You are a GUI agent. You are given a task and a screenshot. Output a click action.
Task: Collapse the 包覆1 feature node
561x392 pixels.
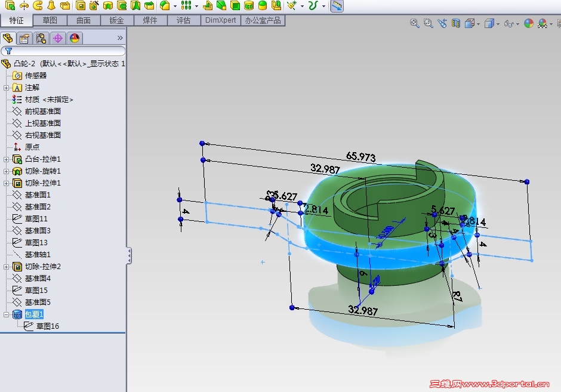(6, 315)
